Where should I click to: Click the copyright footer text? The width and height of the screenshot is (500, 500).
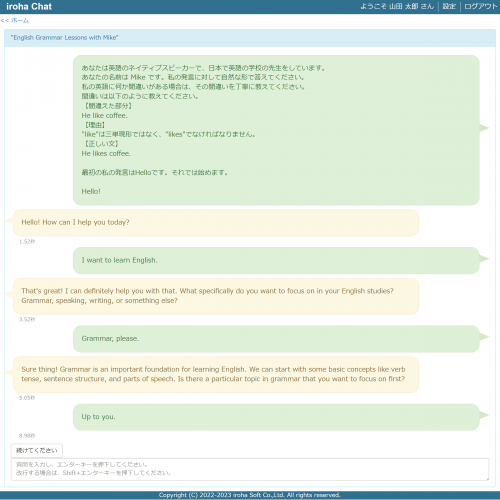click(249, 495)
